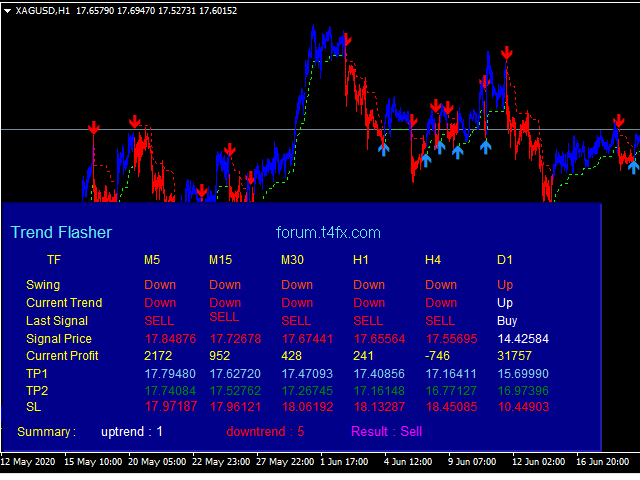
Task: Click D1 TP1 value 15.69990
Action: point(523,374)
